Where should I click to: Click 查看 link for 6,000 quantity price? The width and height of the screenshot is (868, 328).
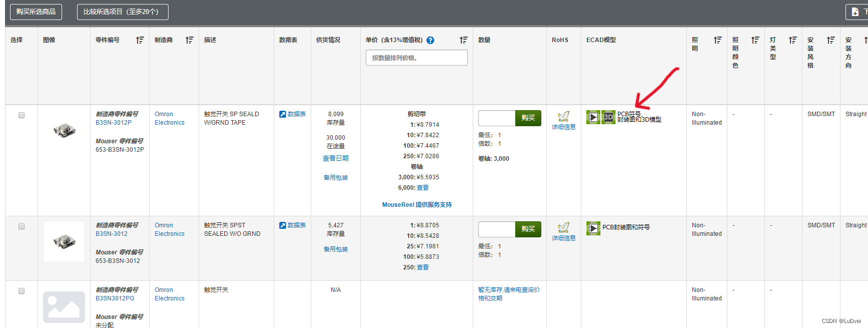tap(423, 188)
